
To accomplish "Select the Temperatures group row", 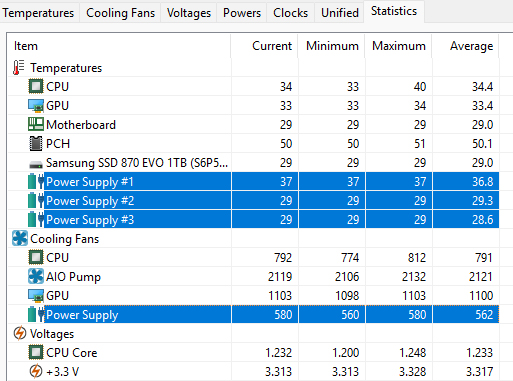I will (254, 68).
